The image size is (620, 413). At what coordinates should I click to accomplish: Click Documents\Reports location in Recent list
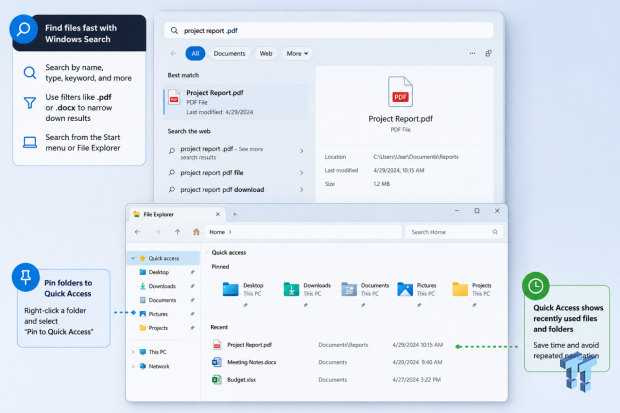point(343,345)
